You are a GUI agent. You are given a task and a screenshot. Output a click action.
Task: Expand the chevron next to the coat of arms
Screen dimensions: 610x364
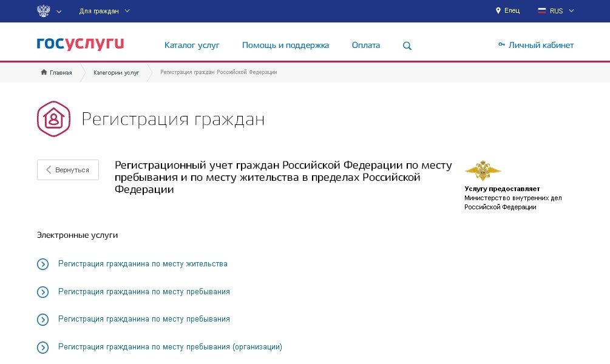tap(59, 12)
